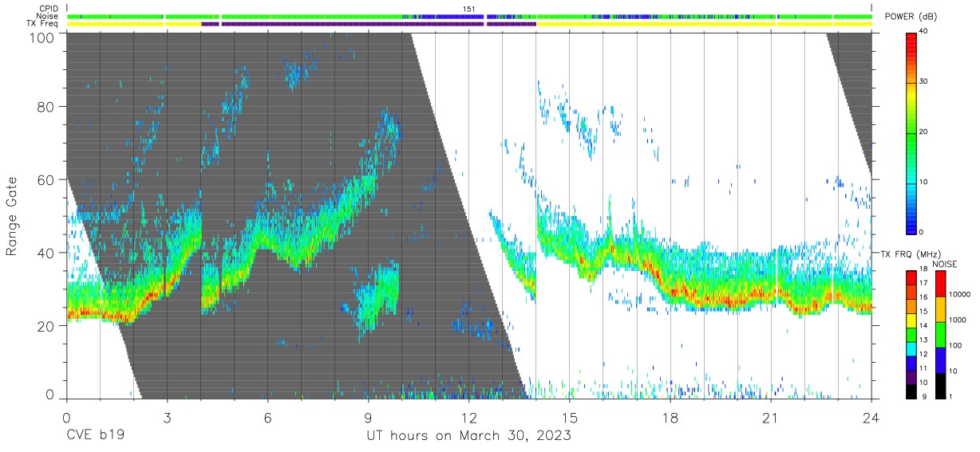Click the x-axis tick label '21'

[x=771, y=419]
